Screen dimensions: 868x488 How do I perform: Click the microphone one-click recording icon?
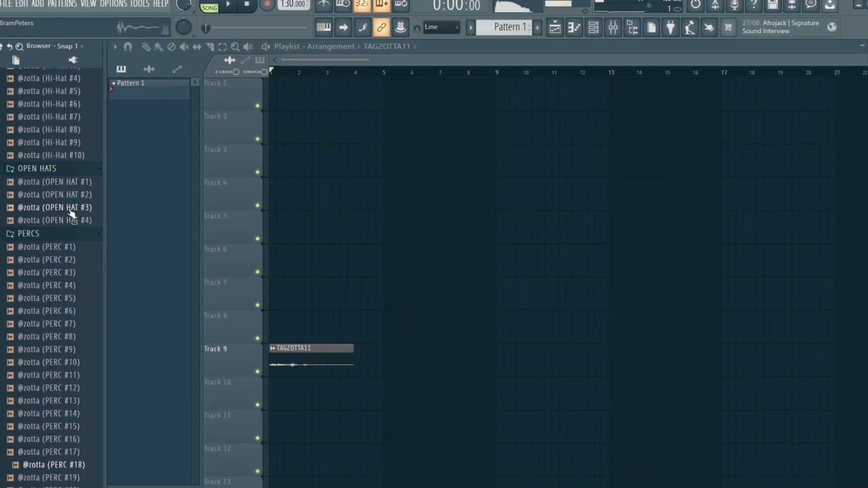coord(734,5)
